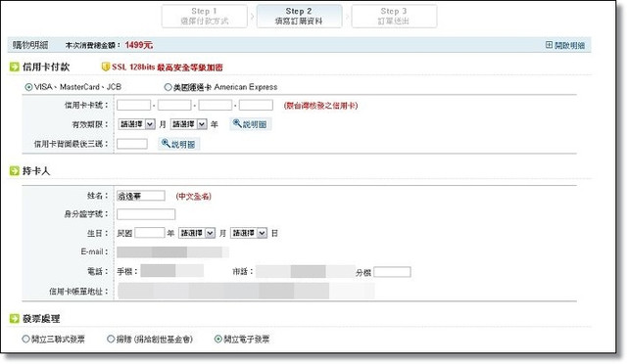Click the 購物明細 heading text
This screenshot has height=364, width=627.
[x=30, y=45]
